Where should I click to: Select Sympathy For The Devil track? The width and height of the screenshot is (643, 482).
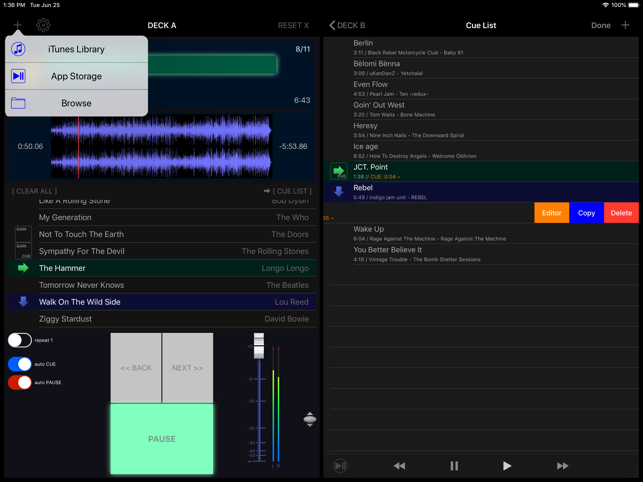point(162,251)
